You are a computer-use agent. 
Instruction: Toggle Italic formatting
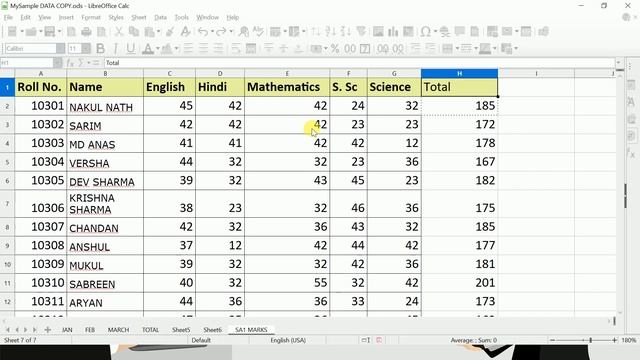[116, 49]
